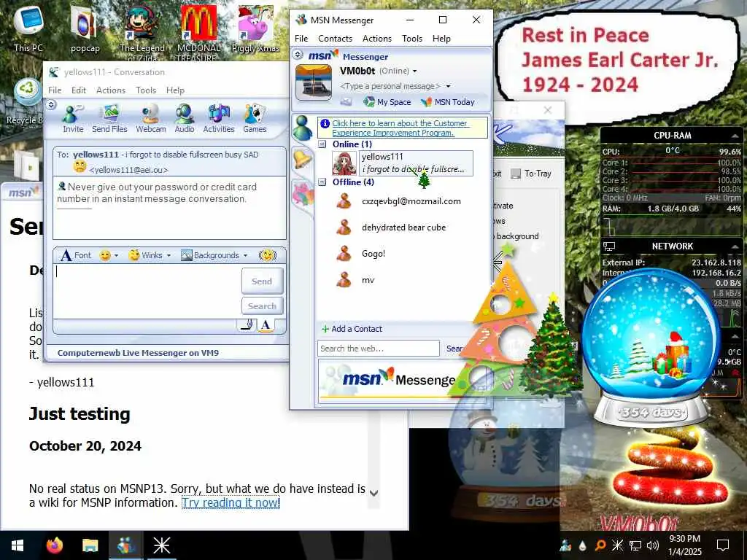Open McDonald Treasure desktop shortcut

coord(198,34)
